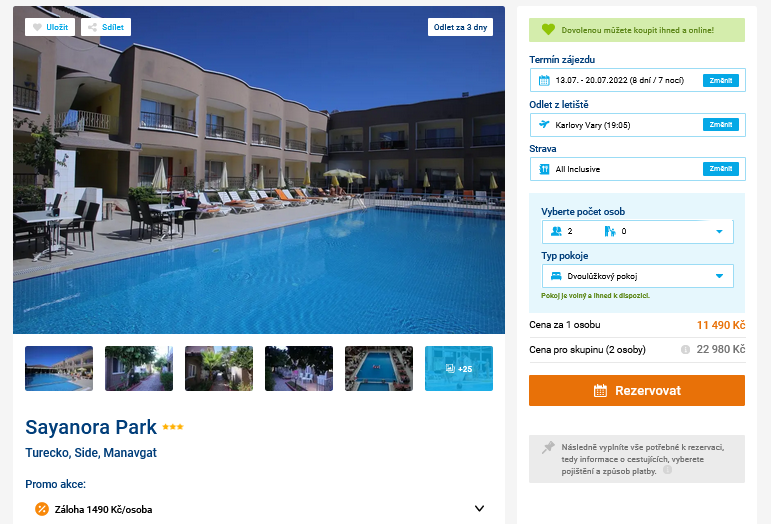Click the percent icon beside Záloha 1490 Kč/osoba
771x524 pixels.
tap(42, 509)
